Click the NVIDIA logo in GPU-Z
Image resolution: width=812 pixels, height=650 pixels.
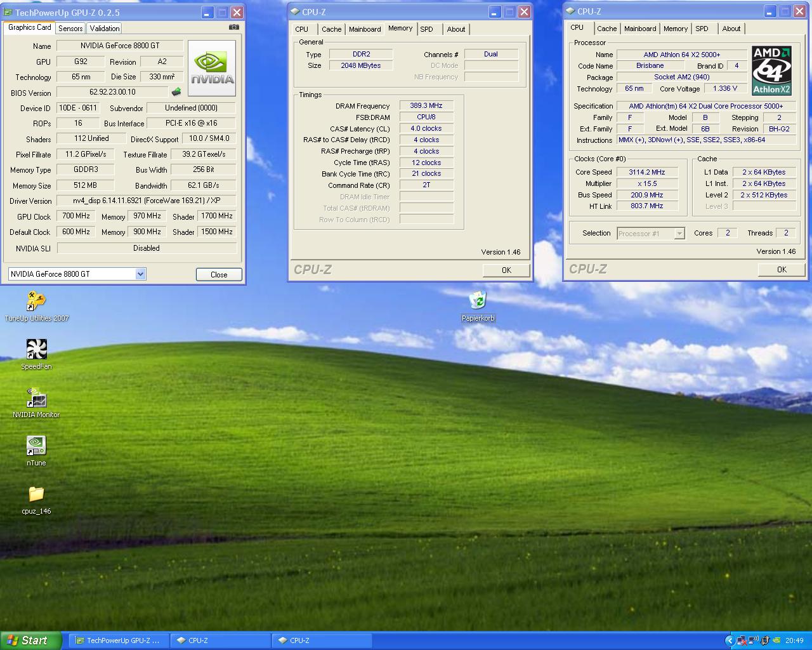(212, 68)
